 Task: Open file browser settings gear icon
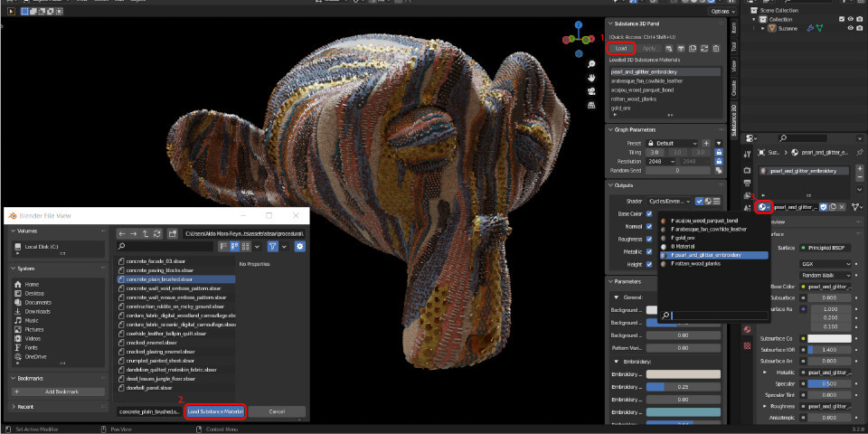(300, 246)
